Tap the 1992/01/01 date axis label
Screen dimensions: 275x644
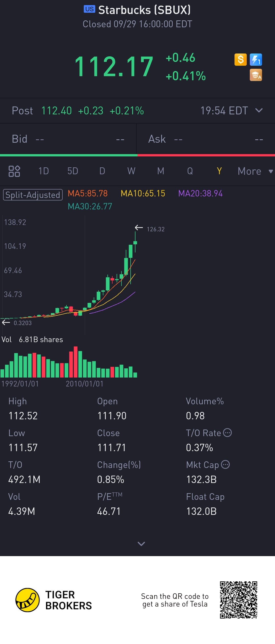[x=20, y=384]
